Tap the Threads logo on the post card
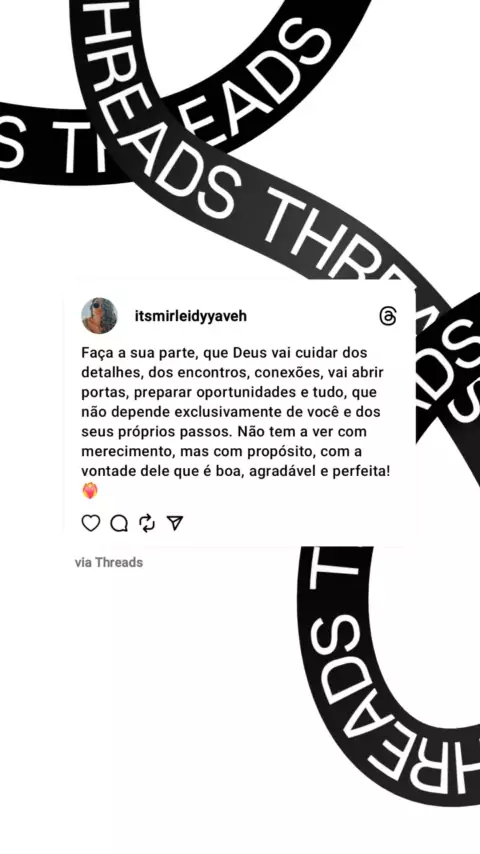This screenshot has width=480, height=854. point(388,316)
